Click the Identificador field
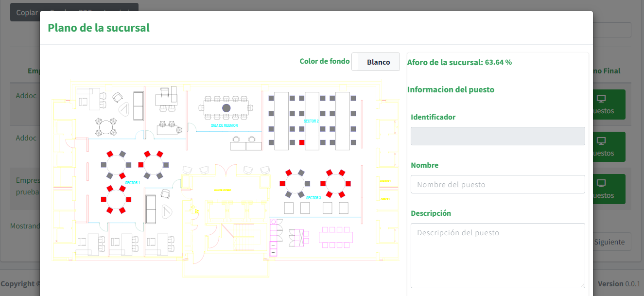This screenshot has height=296, width=644. click(497, 136)
